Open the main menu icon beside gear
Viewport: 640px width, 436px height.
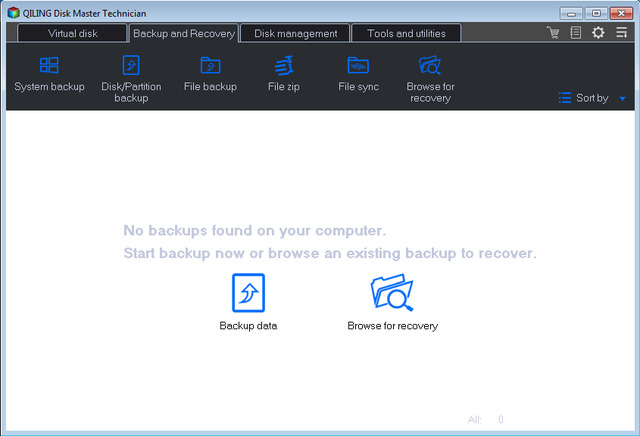tap(621, 33)
